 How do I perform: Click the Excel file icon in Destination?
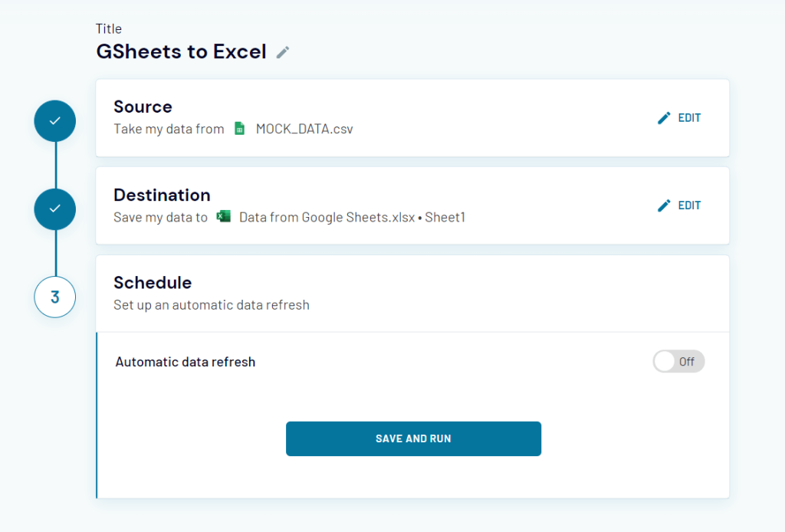click(223, 217)
